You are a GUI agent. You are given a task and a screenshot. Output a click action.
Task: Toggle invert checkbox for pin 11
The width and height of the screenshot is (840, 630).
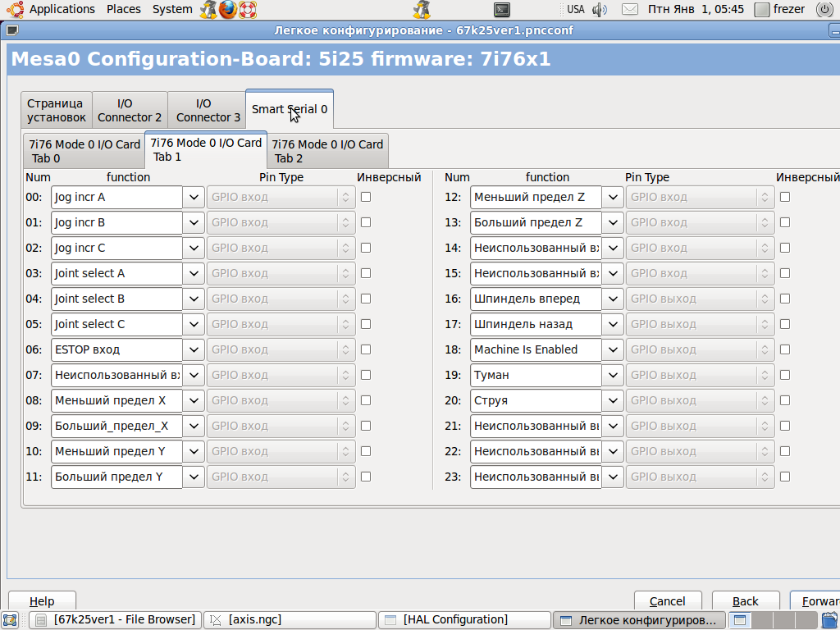click(x=366, y=477)
